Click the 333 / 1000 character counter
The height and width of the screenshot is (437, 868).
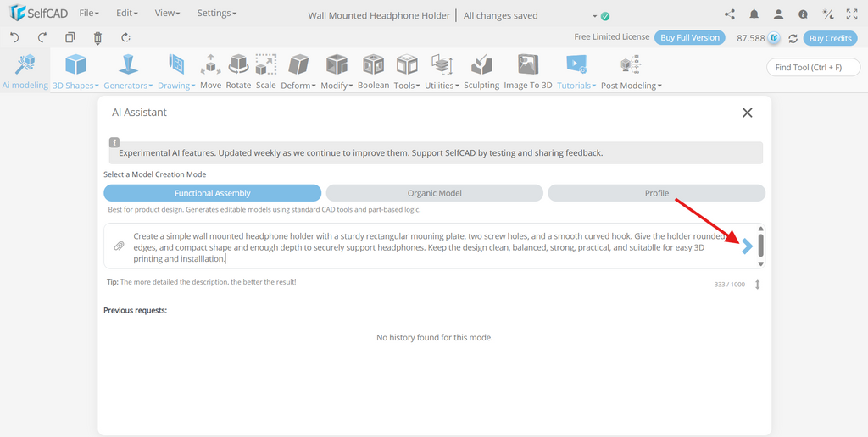pos(730,285)
